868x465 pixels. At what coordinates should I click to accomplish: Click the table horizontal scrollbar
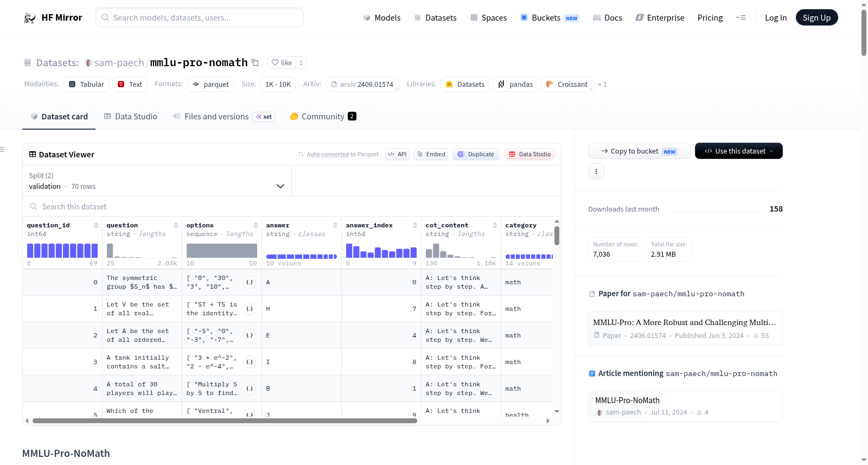225,421
